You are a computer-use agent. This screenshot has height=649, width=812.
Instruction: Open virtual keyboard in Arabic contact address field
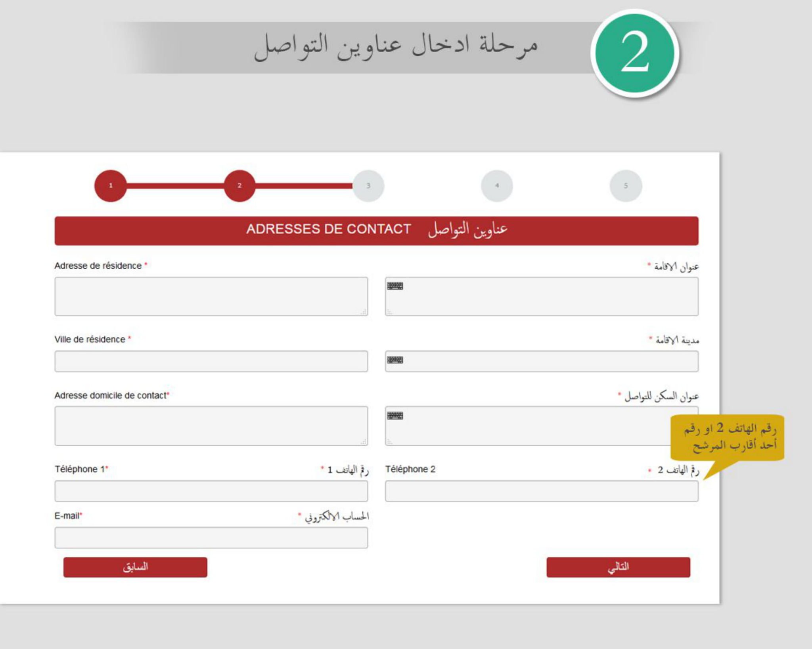(395, 416)
